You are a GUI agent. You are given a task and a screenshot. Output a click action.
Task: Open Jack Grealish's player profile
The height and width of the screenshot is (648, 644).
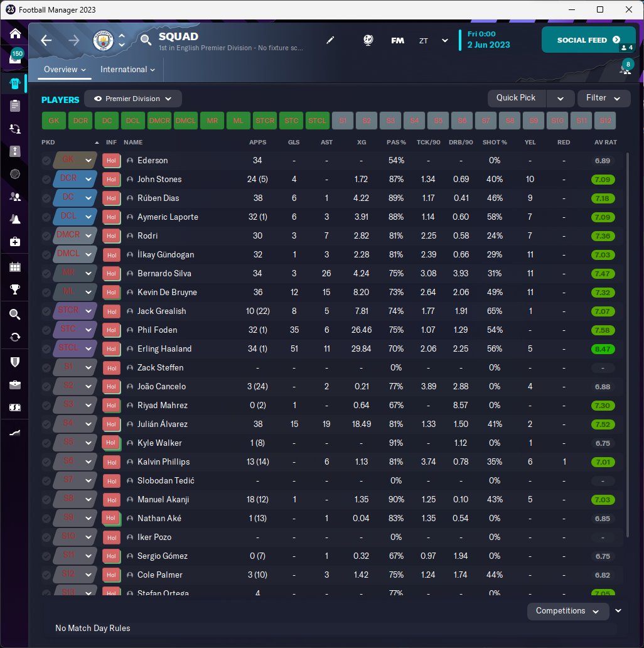coord(161,311)
